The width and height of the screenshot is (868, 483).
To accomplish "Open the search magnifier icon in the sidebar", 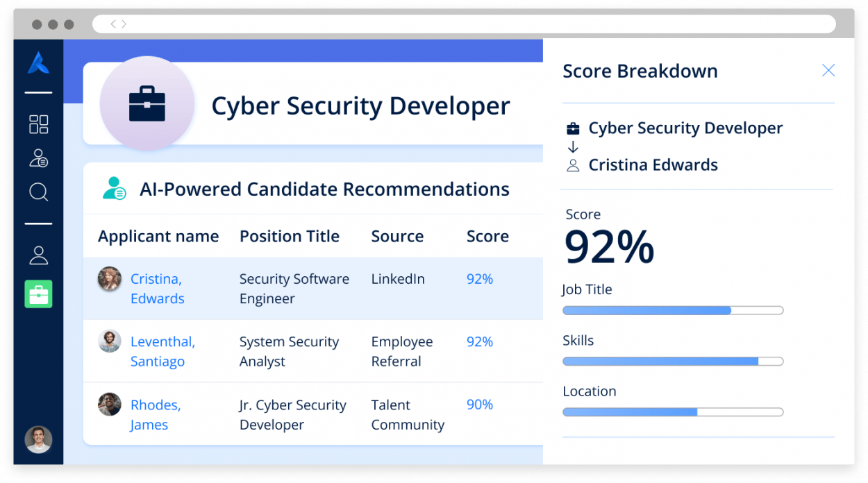I will 38,192.
